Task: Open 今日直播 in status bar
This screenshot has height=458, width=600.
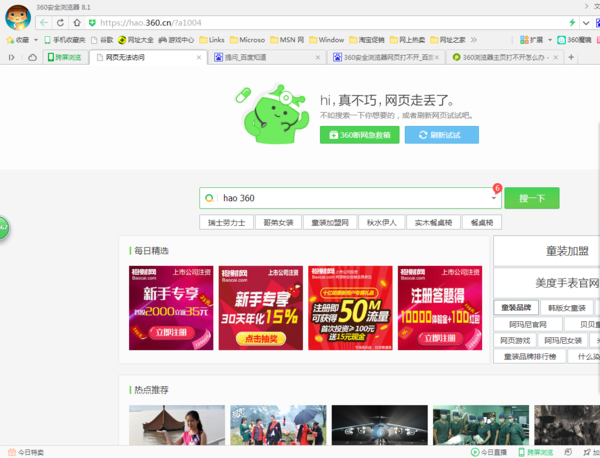Action: tap(489, 452)
